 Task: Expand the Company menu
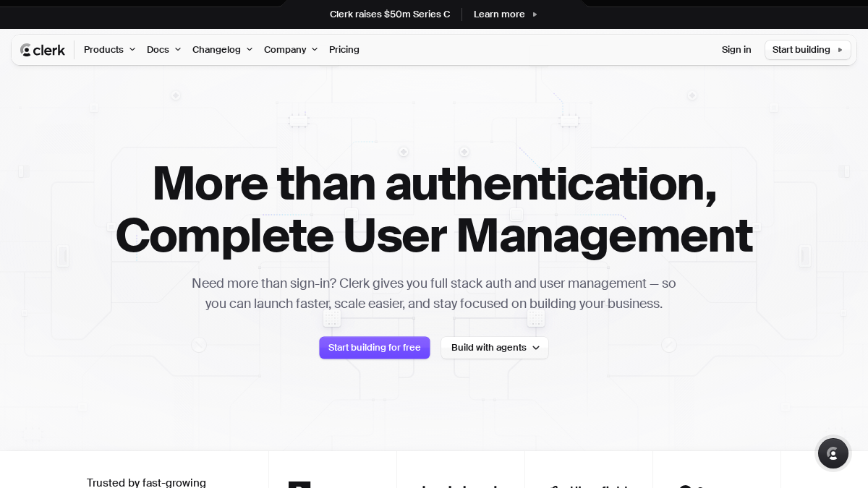pyautogui.click(x=291, y=50)
